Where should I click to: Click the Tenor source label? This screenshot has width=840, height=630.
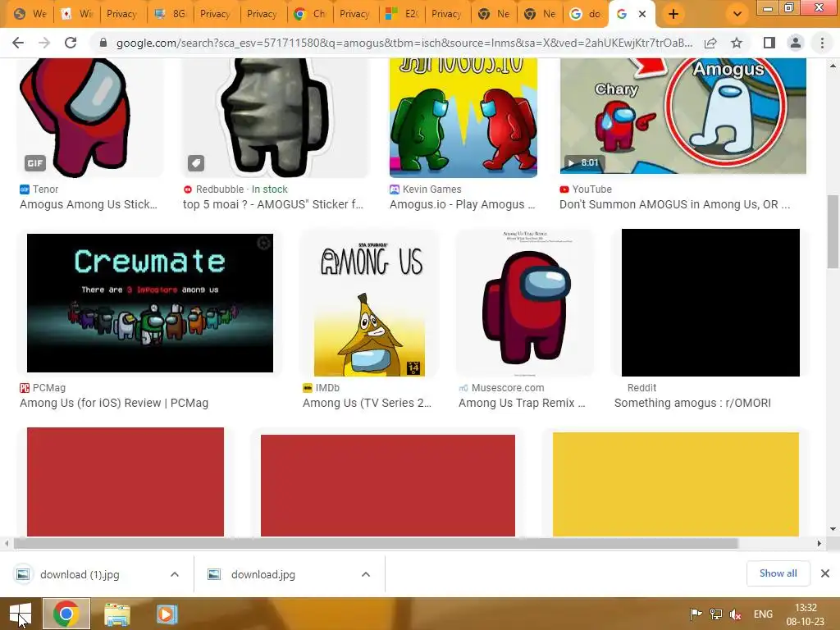click(39, 189)
